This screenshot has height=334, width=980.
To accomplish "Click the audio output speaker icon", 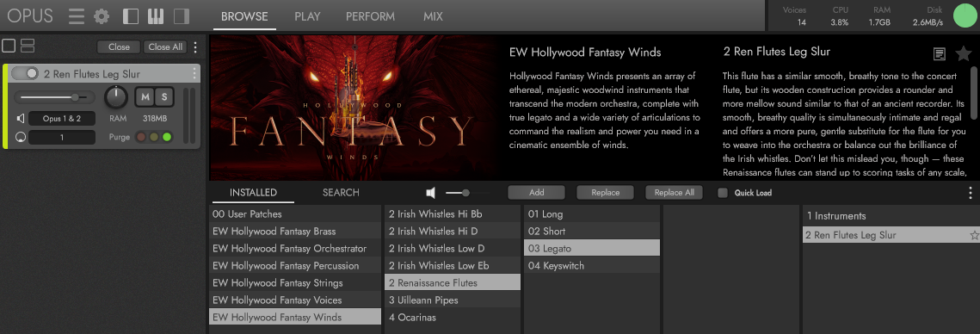I will (21, 118).
